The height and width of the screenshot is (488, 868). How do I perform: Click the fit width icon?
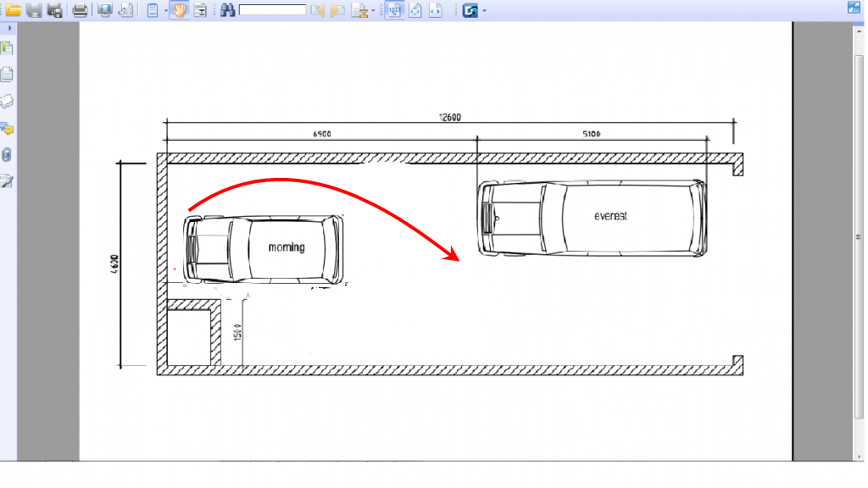(x=436, y=10)
